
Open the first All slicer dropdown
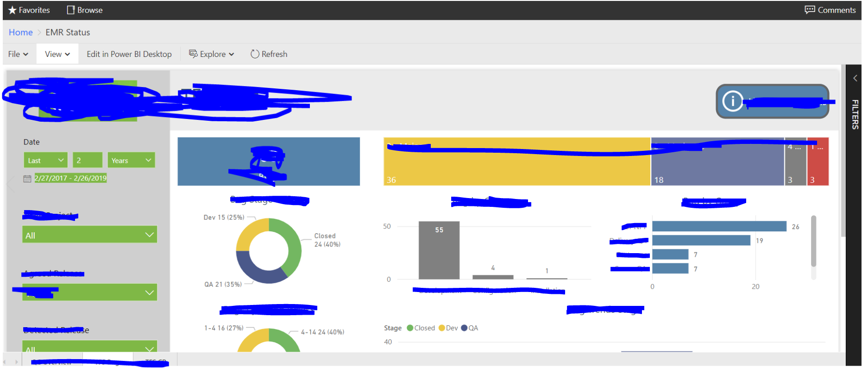coord(90,235)
